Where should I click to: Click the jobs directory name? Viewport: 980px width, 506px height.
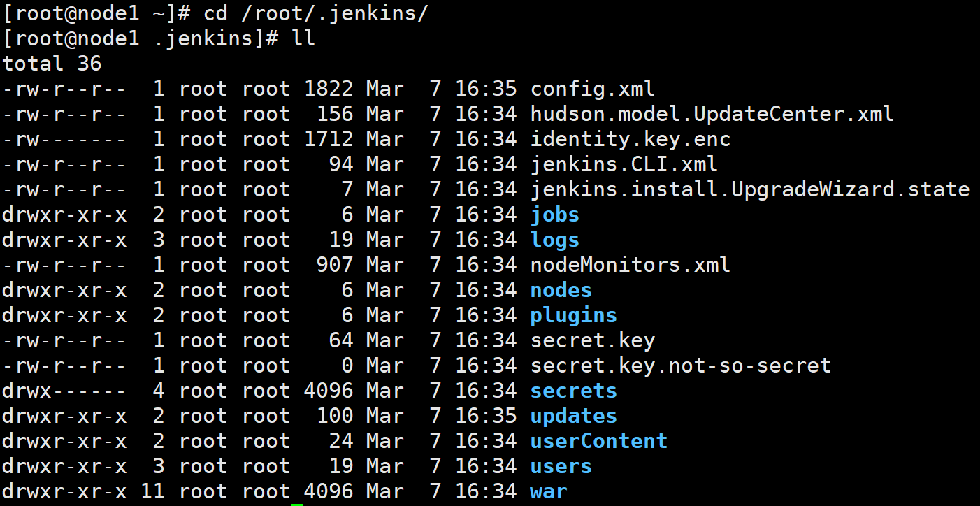(555, 215)
